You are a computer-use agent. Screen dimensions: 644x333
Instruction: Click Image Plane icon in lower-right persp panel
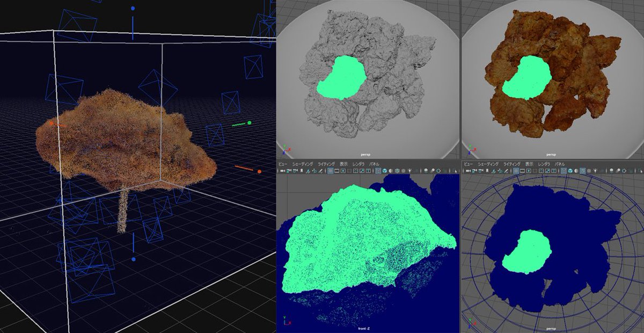(493, 171)
